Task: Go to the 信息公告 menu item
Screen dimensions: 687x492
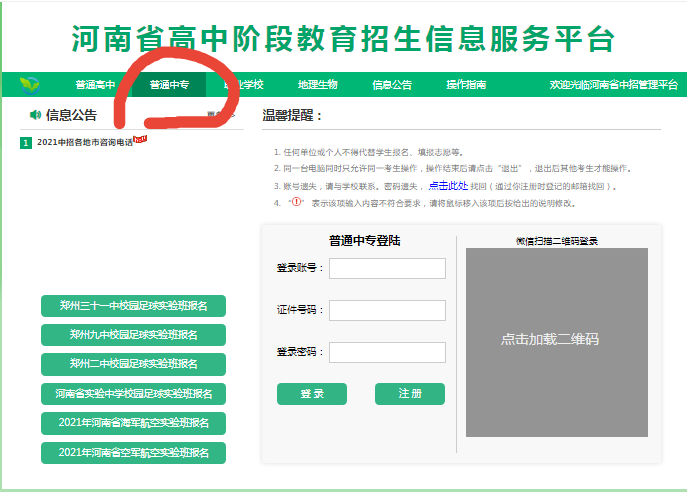Action: click(392, 85)
